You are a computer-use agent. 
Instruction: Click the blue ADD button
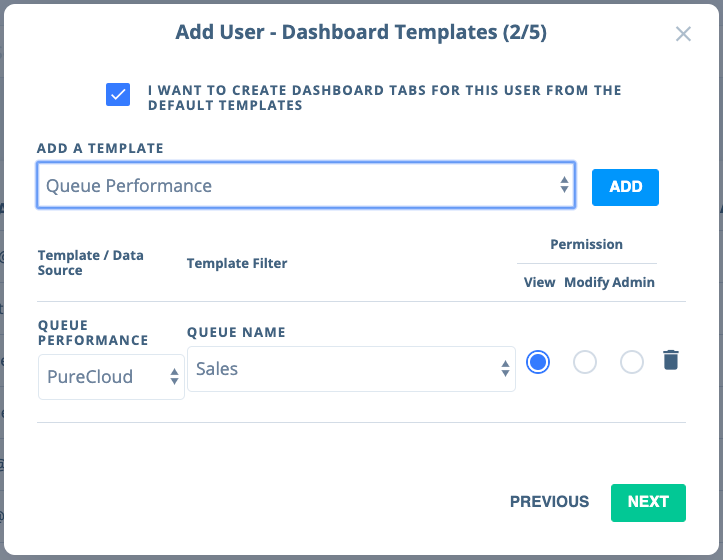[x=625, y=187]
